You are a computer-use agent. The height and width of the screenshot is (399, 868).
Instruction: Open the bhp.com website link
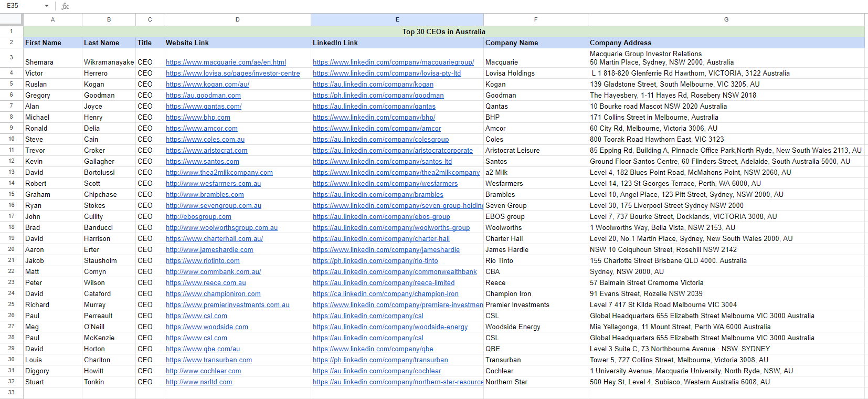[198, 118]
